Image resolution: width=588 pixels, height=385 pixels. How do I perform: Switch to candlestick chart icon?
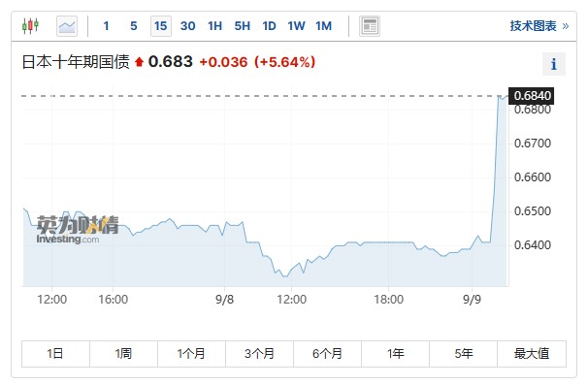click(30, 26)
